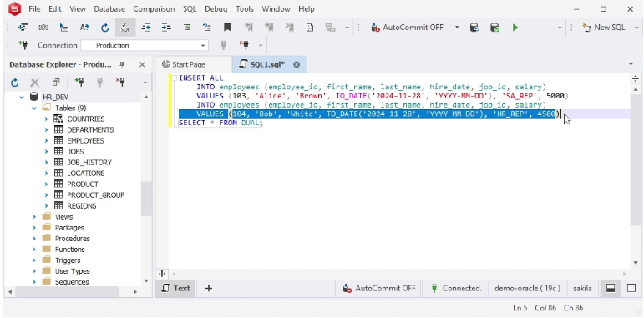Toggle AutoCommit OFF in the status bar
Image resolution: width=644 pixels, height=318 pixels.
[379, 289]
